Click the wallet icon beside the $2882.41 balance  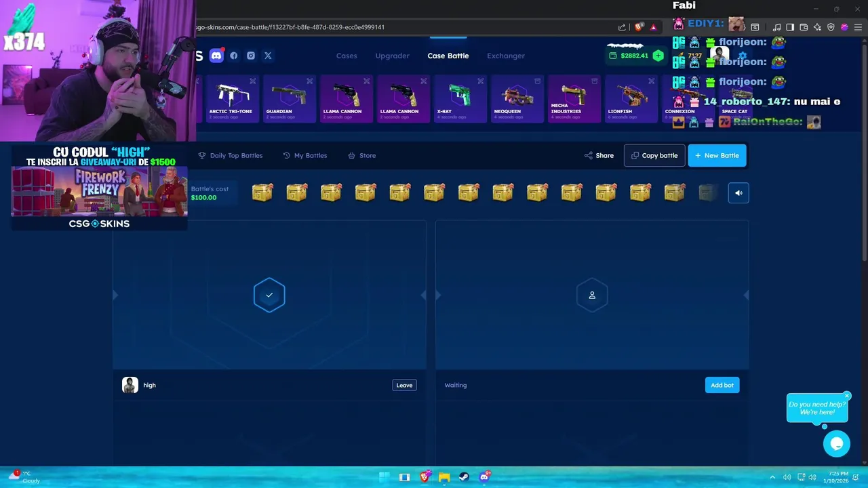(x=614, y=56)
